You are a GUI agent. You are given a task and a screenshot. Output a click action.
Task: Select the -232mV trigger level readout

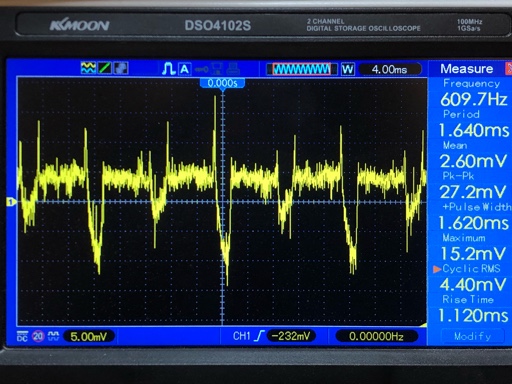(x=291, y=336)
